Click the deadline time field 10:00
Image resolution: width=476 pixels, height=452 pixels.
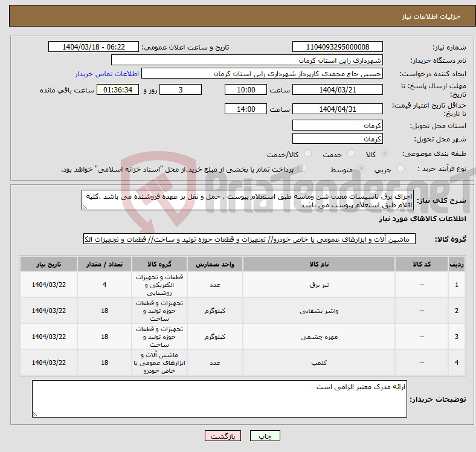246,90
